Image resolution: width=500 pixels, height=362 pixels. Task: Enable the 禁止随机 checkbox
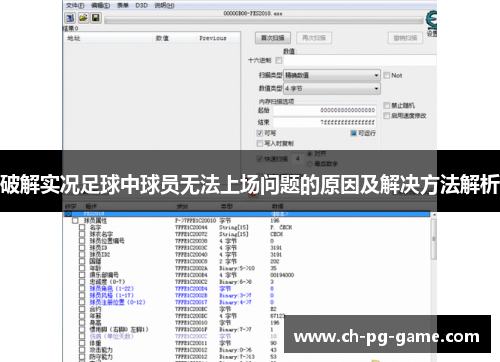coord(387,106)
